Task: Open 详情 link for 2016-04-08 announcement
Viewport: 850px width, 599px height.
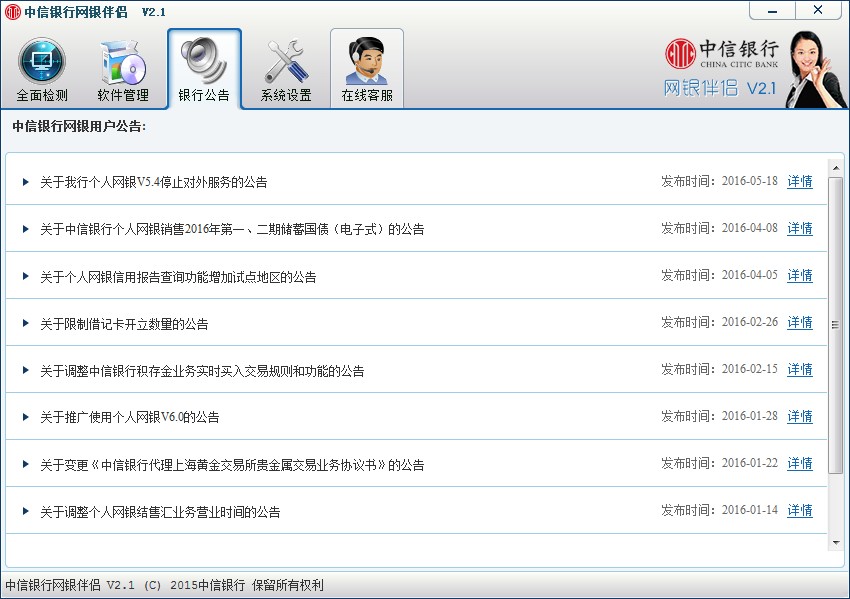Action: 800,229
